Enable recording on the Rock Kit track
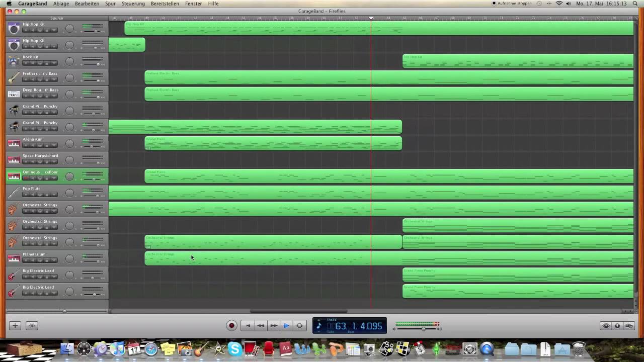The image size is (644, 362). pyautogui.click(x=26, y=63)
